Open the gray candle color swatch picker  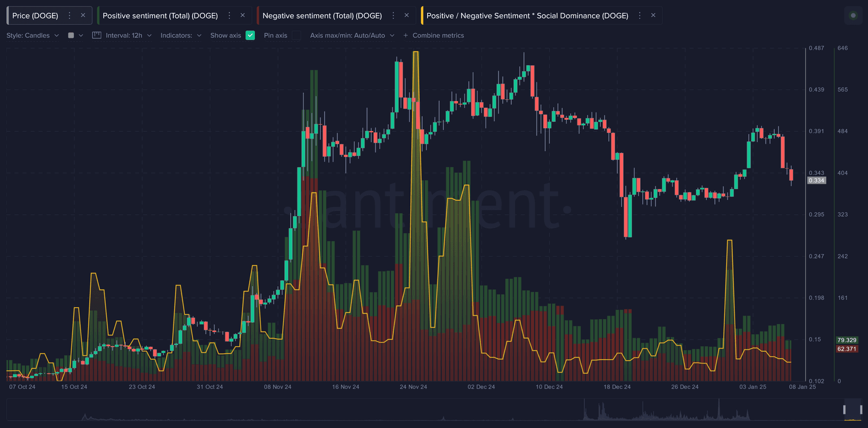(71, 35)
